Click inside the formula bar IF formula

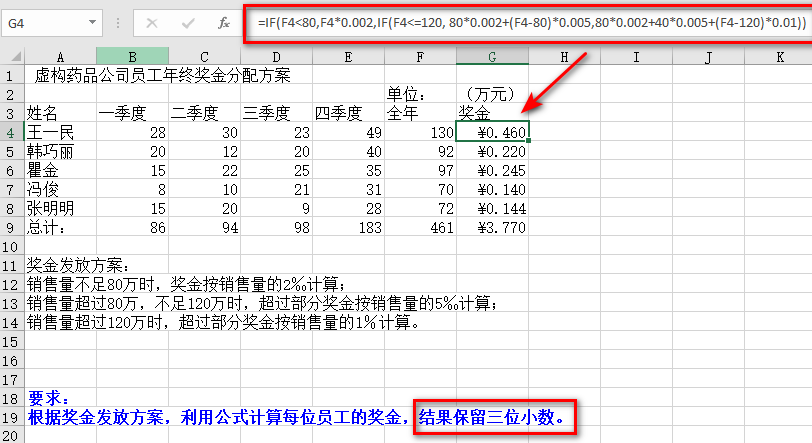pyautogui.click(x=520, y=20)
